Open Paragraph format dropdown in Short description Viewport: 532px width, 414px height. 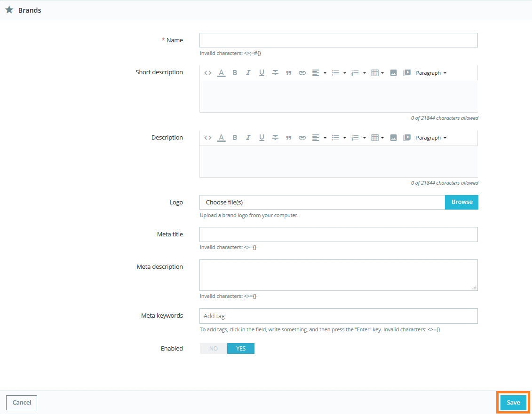coord(431,73)
